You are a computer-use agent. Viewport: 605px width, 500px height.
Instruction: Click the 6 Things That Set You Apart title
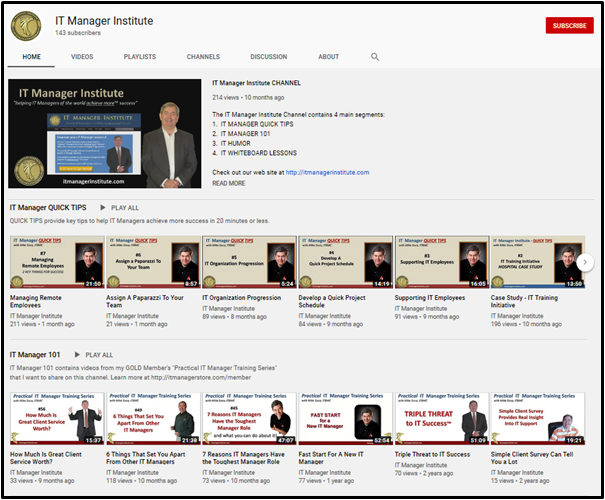[145, 458]
